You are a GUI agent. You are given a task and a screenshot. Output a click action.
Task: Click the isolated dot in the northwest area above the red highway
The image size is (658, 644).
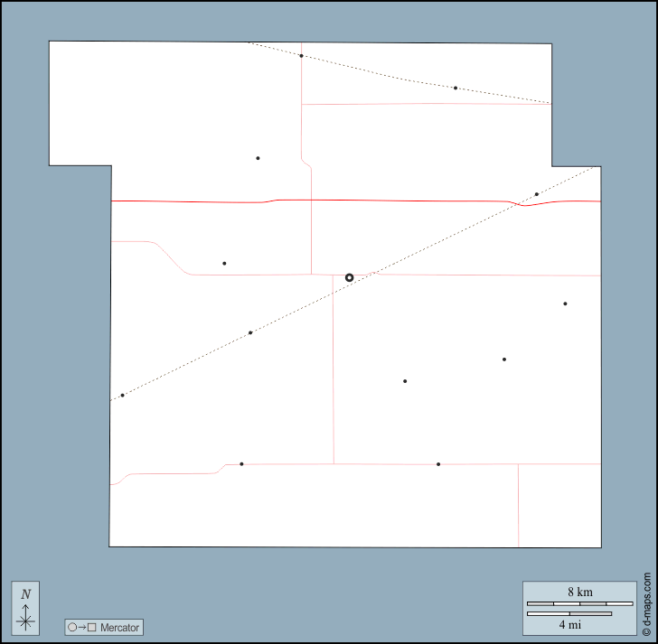[x=258, y=158]
